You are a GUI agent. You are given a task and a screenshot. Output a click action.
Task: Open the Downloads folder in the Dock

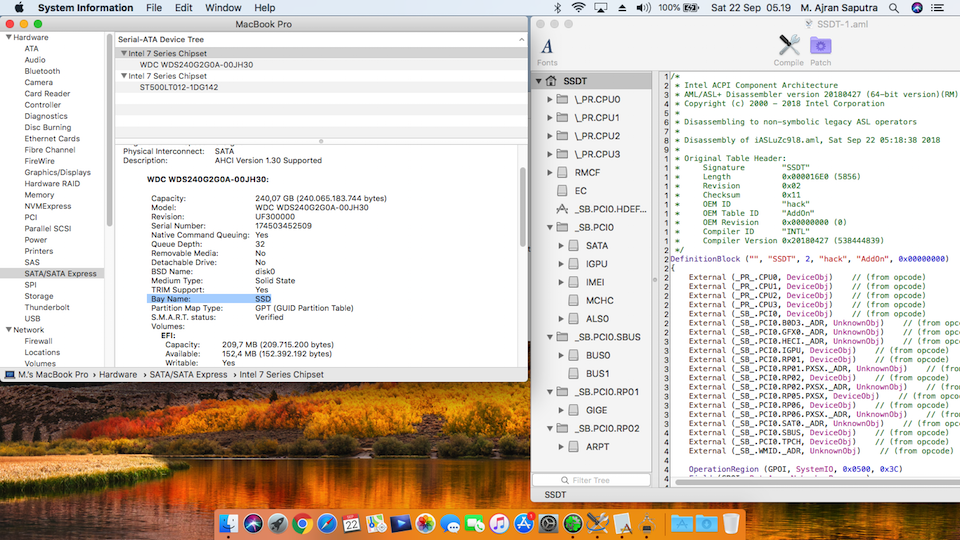[706, 523]
